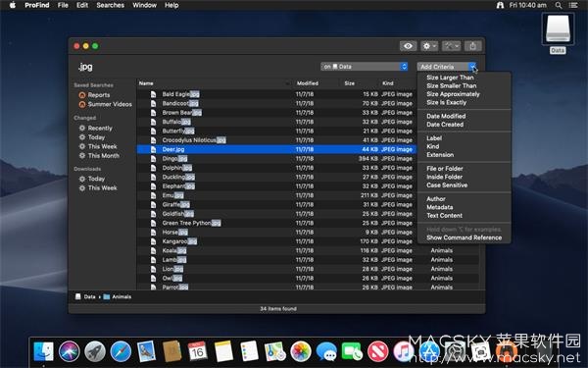This screenshot has width=588, height=368.
Task: Open the Searches menu
Action: [110, 5]
